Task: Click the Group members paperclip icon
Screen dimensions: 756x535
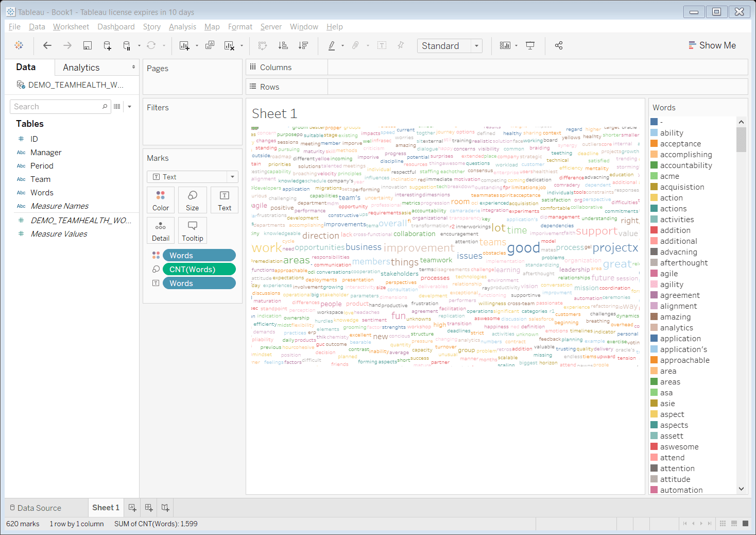Action: point(355,45)
